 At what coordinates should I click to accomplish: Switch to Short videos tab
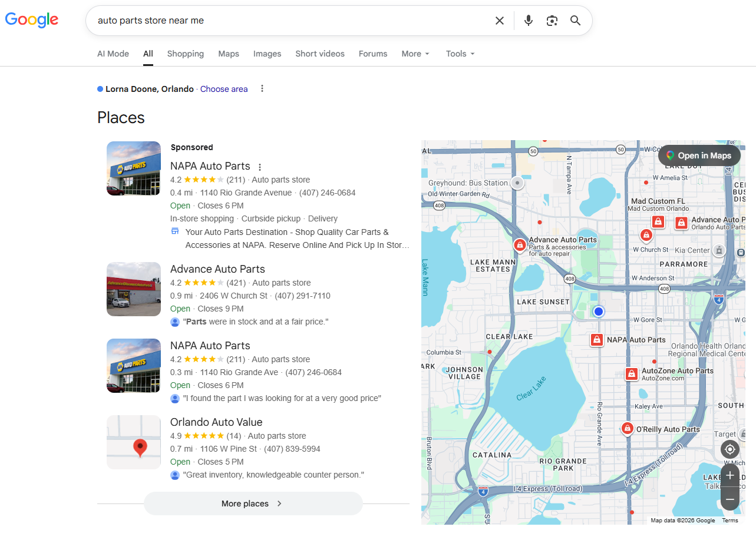320,54
